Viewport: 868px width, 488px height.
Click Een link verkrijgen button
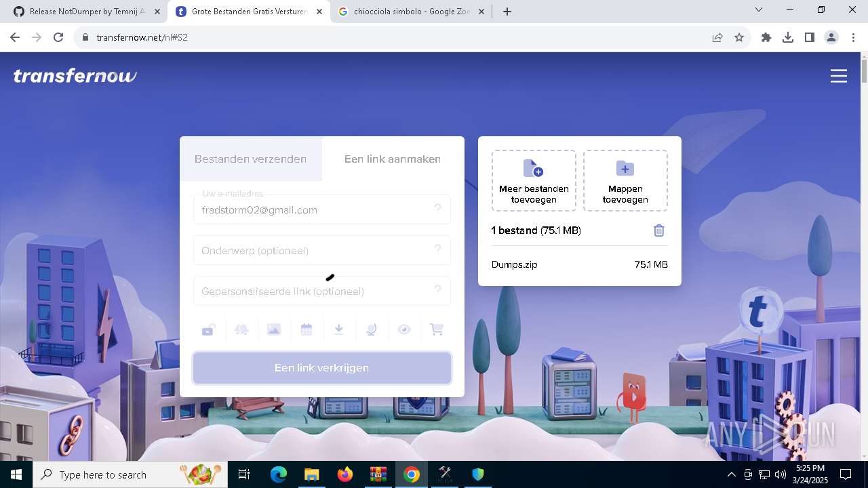point(322,368)
